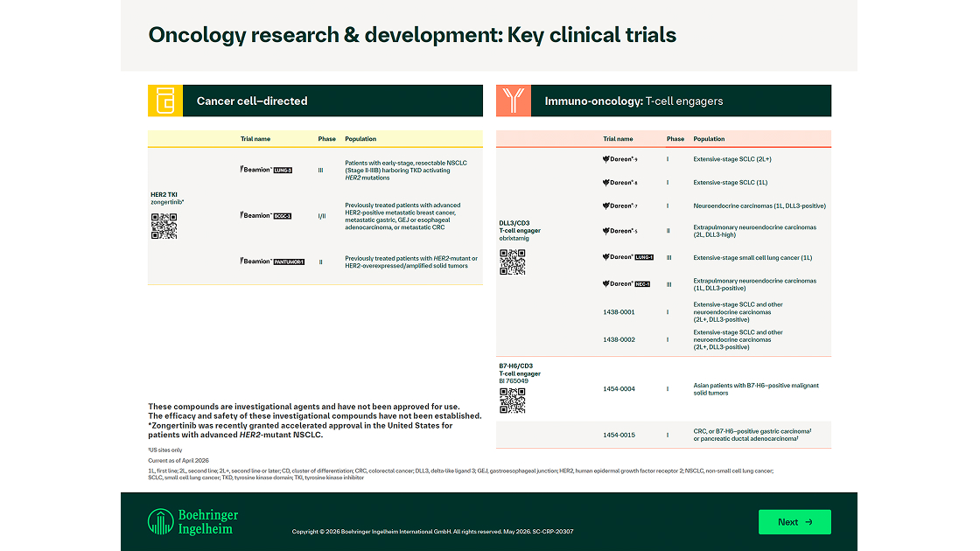Click the copyright notice in footer
This screenshot has height=551, width=980.
pyautogui.click(x=432, y=532)
